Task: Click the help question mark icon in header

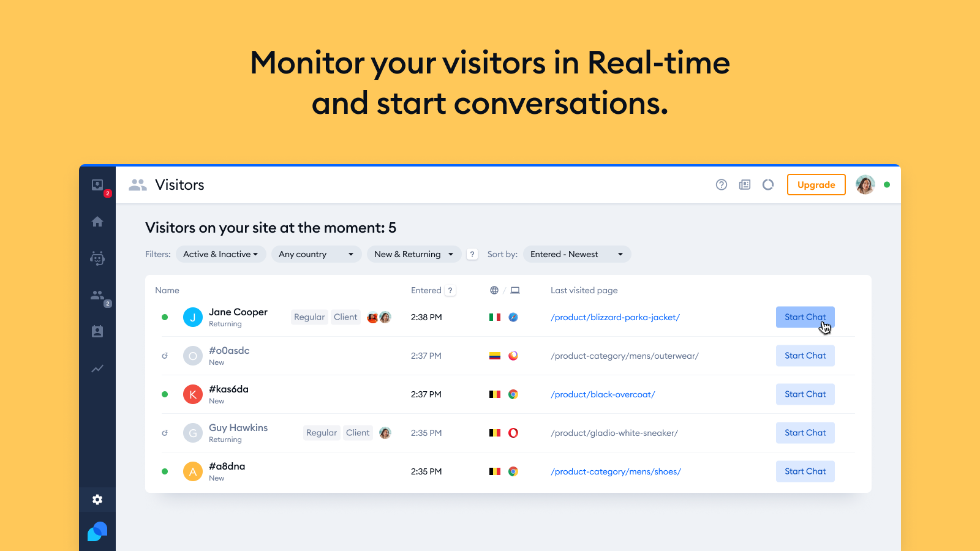Action: tap(722, 185)
